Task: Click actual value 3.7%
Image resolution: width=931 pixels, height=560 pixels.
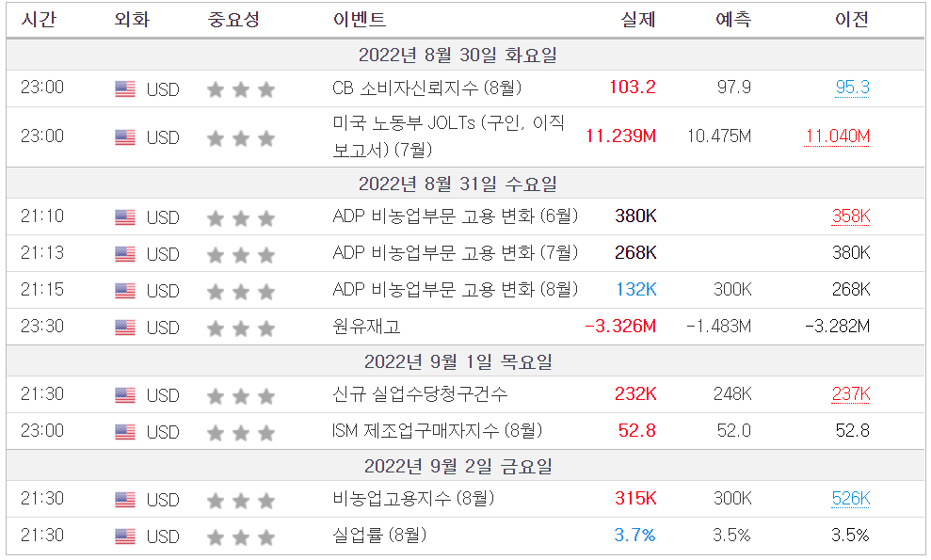Action: 634,535
